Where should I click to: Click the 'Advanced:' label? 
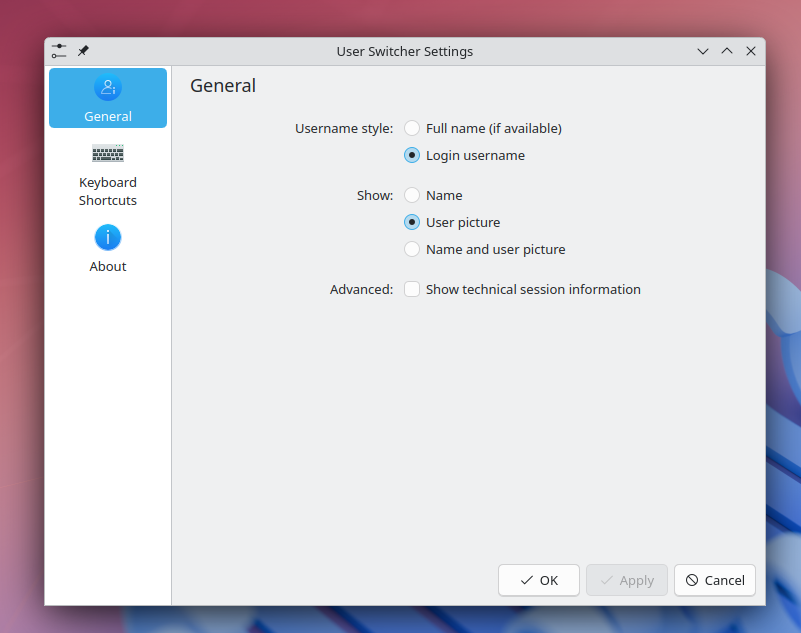(x=362, y=289)
